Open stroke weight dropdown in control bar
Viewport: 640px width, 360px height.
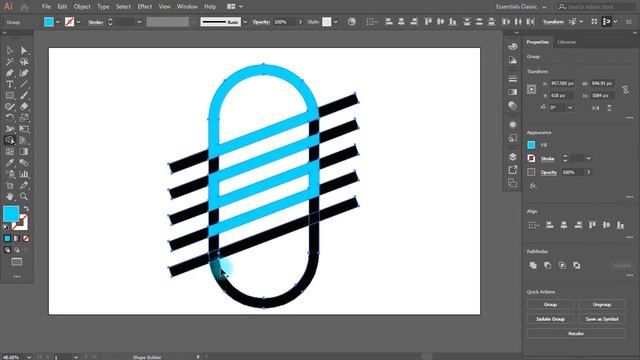(x=139, y=22)
